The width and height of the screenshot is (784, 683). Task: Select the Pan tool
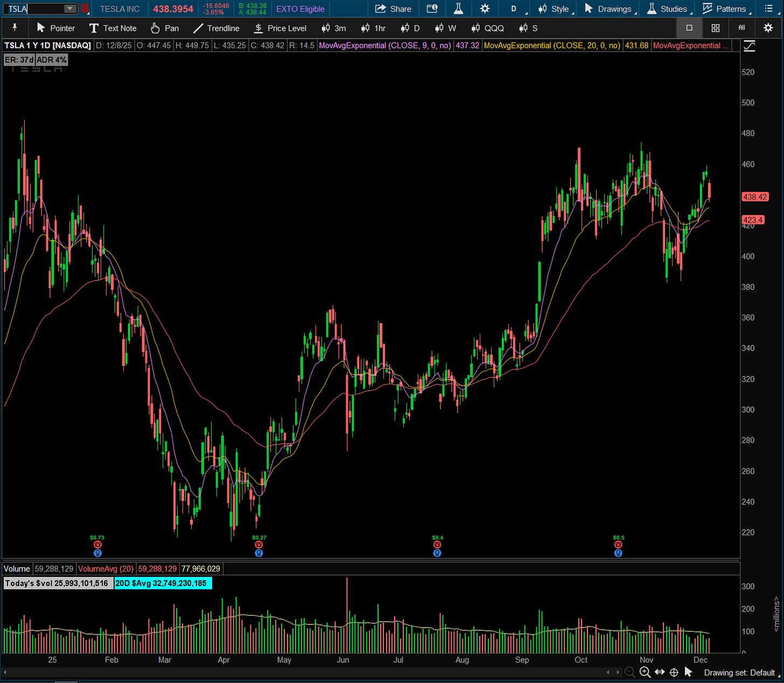click(x=165, y=28)
